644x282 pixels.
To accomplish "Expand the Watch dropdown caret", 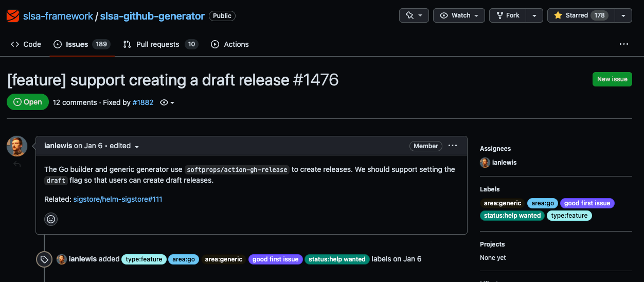I will coord(476,15).
